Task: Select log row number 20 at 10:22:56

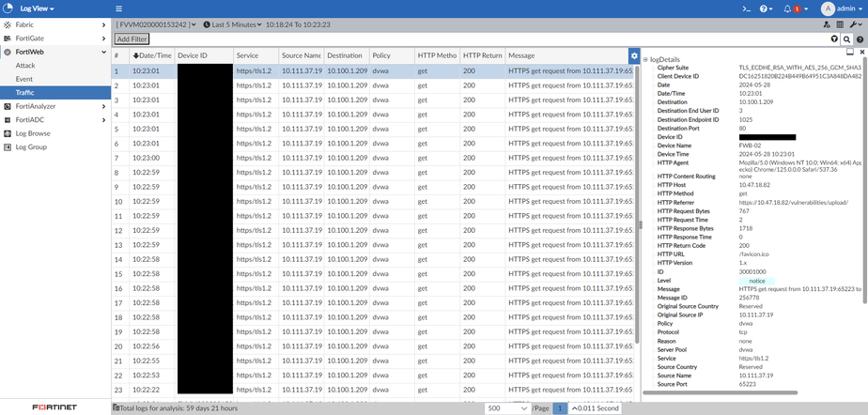Action: pos(373,346)
